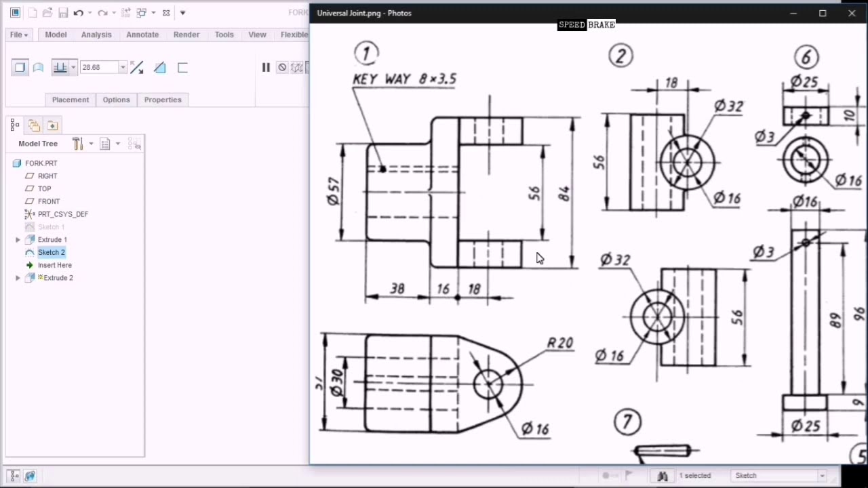Show the Favorites navigator tab

coord(53,125)
